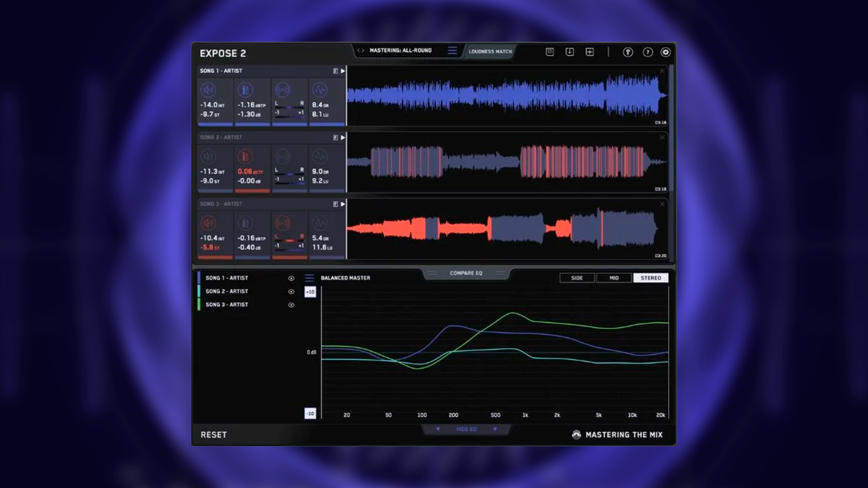The image size is (868, 488).
Task: Play Song 1 - Artist
Action: 343,71
